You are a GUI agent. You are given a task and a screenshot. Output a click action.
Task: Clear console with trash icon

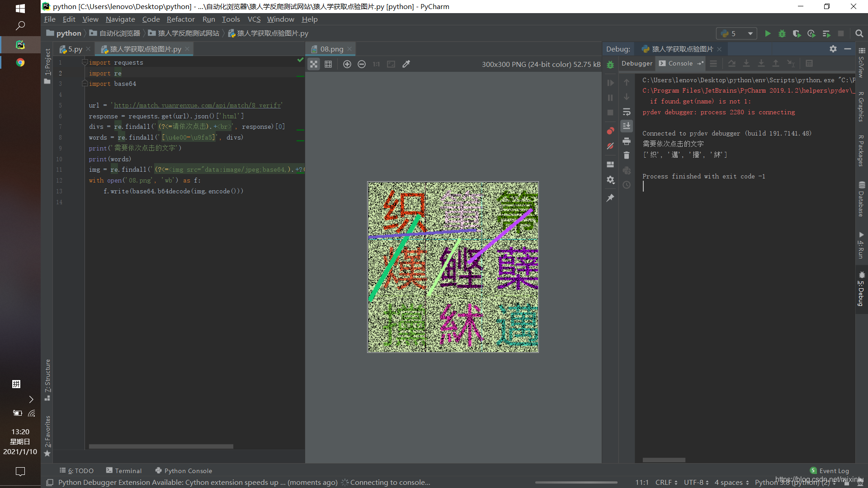click(x=627, y=155)
